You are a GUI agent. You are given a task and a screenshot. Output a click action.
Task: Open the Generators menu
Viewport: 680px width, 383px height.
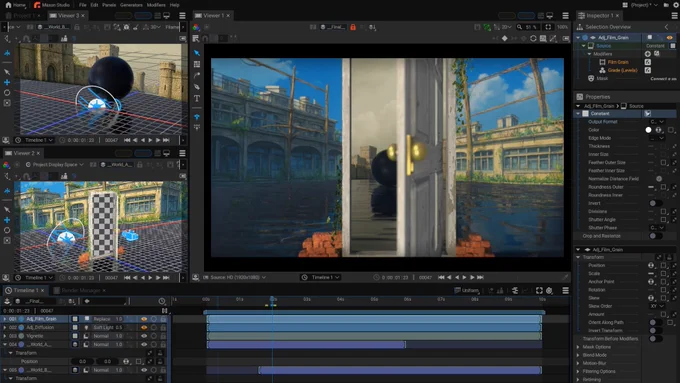pyautogui.click(x=131, y=5)
